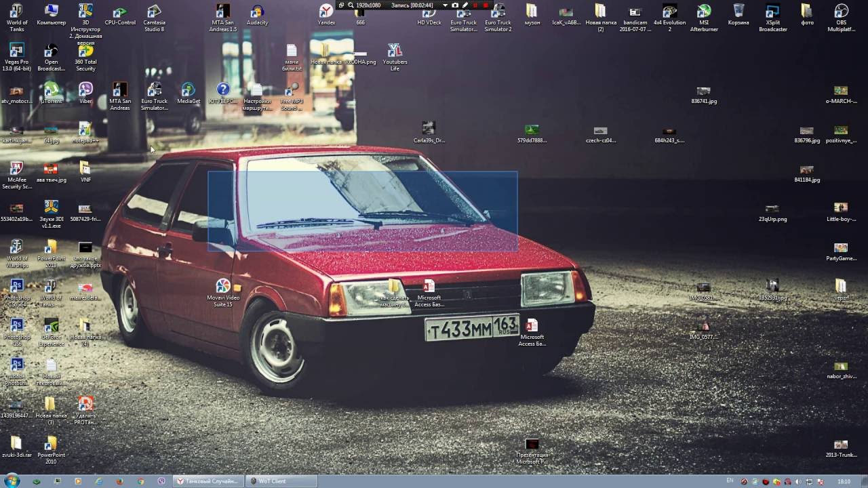Select the Корзина recycle bin icon
The width and height of the screenshot is (868, 488).
pyautogui.click(x=738, y=15)
